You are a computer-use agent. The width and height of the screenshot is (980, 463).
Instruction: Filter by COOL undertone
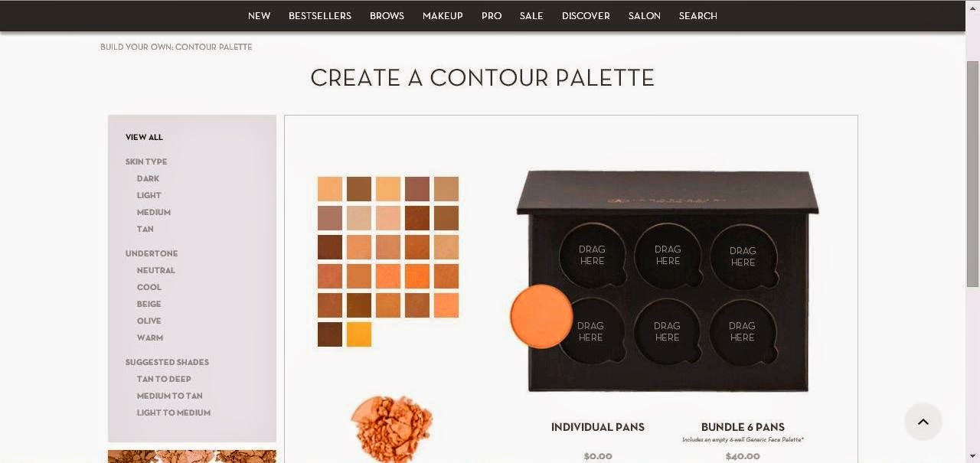click(x=149, y=287)
